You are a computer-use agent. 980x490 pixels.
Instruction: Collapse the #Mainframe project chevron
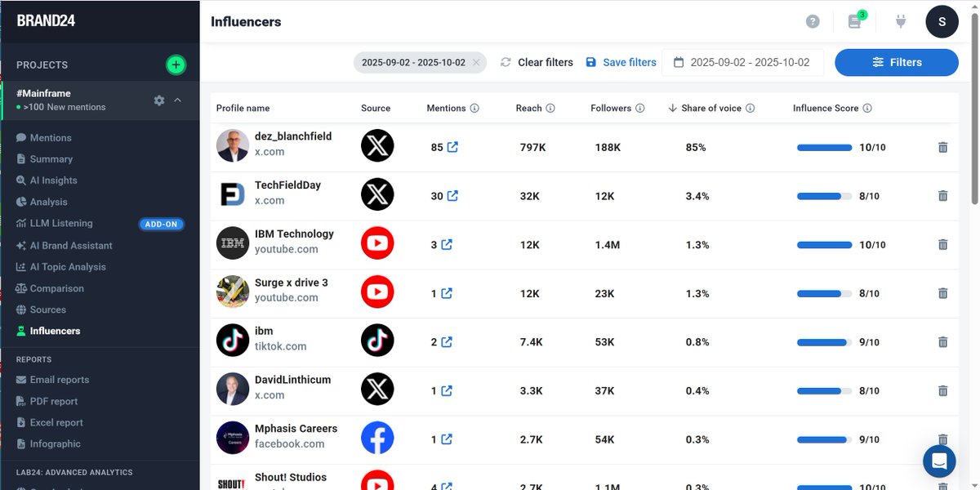coord(178,100)
